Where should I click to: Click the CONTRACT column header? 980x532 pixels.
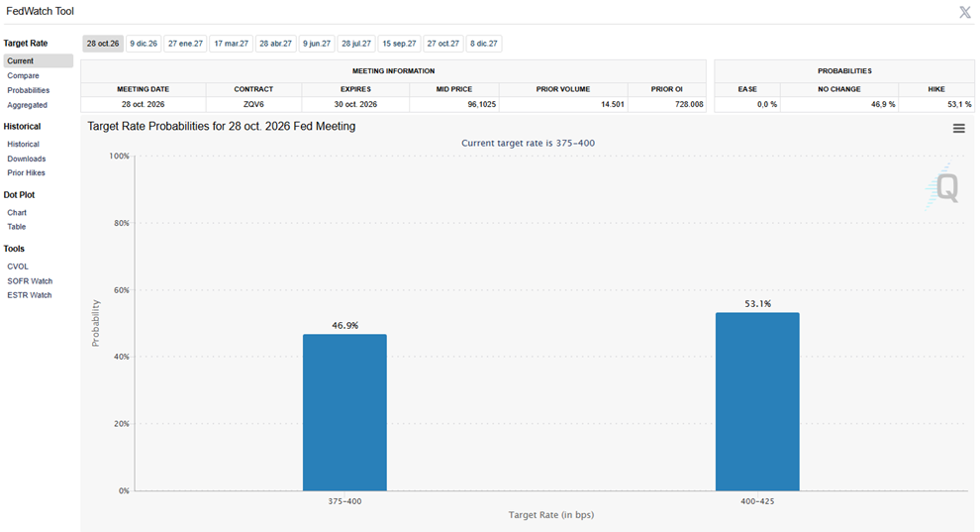[253, 89]
